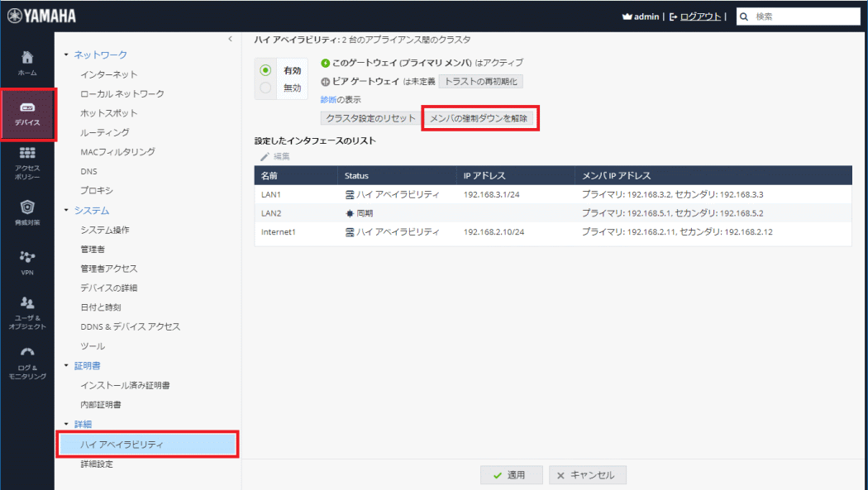This screenshot has width=868, height=490.
Task: Click the pencil 編集 edit icon
Action: (265, 156)
